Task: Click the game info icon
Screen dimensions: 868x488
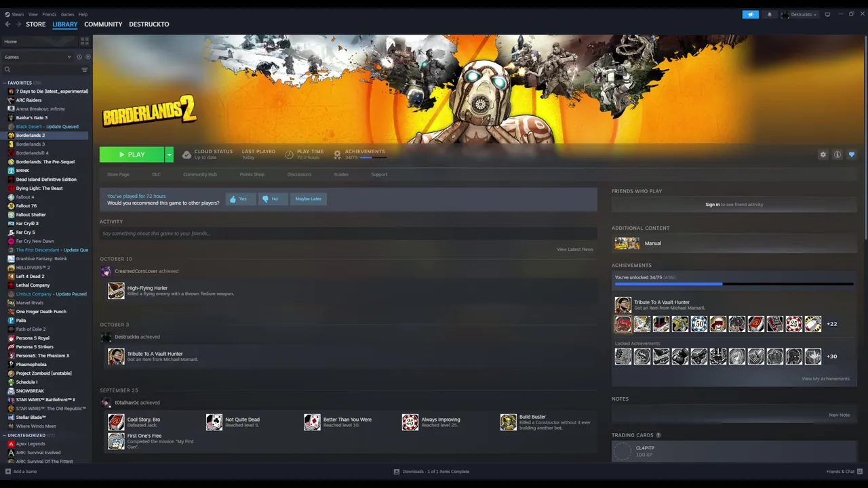Action: (837, 155)
